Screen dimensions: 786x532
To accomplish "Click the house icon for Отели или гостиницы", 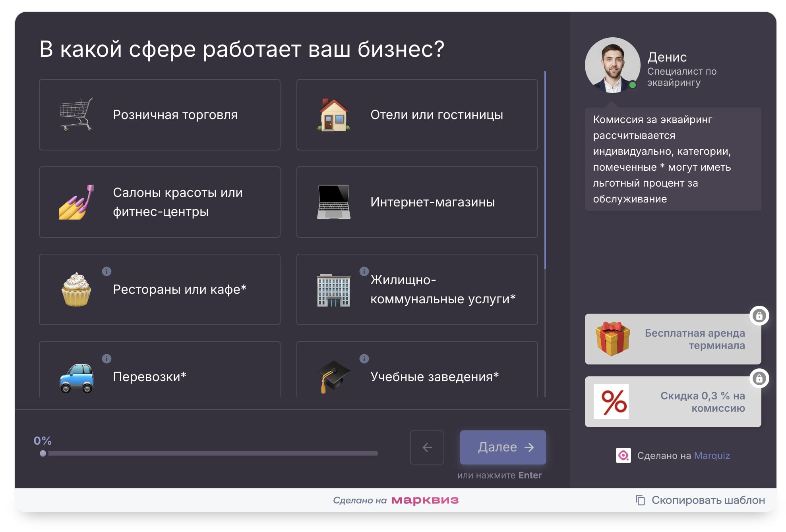I will point(334,115).
